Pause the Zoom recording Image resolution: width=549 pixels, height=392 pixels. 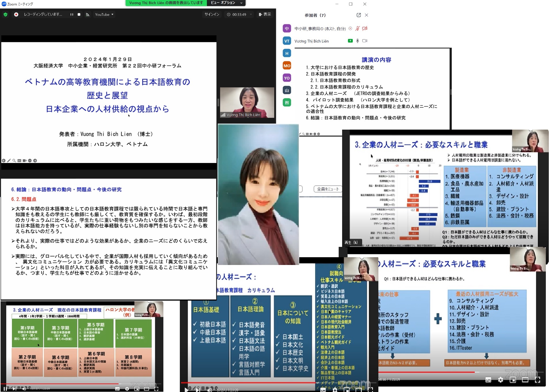pos(72,14)
